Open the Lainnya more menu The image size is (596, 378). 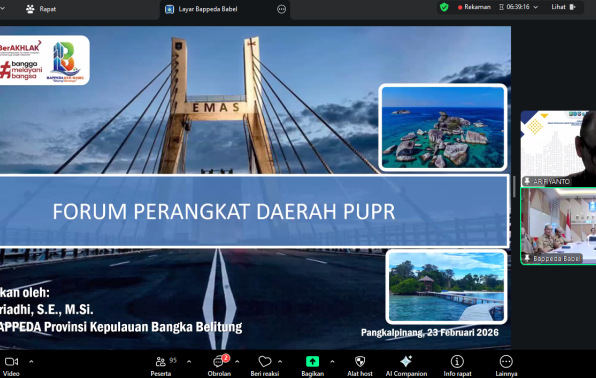(x=506, y=361)
